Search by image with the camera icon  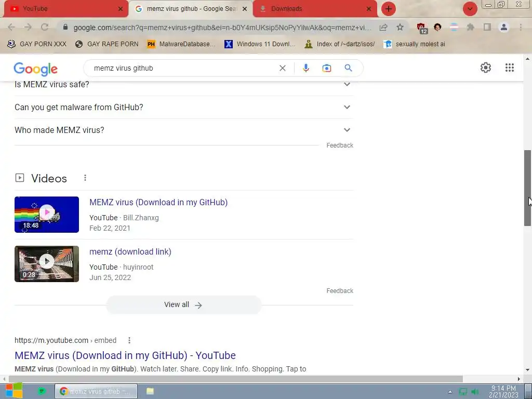pos(326,68)
